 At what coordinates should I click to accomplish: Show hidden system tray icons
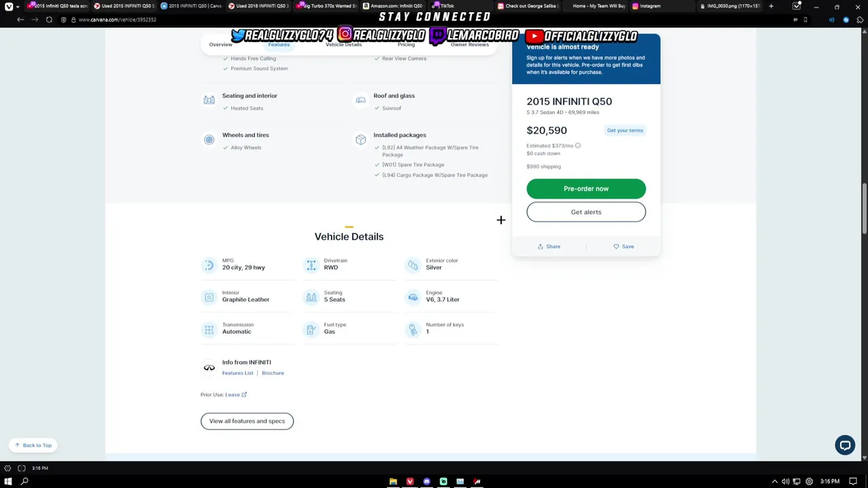click(x=775, y=481)
